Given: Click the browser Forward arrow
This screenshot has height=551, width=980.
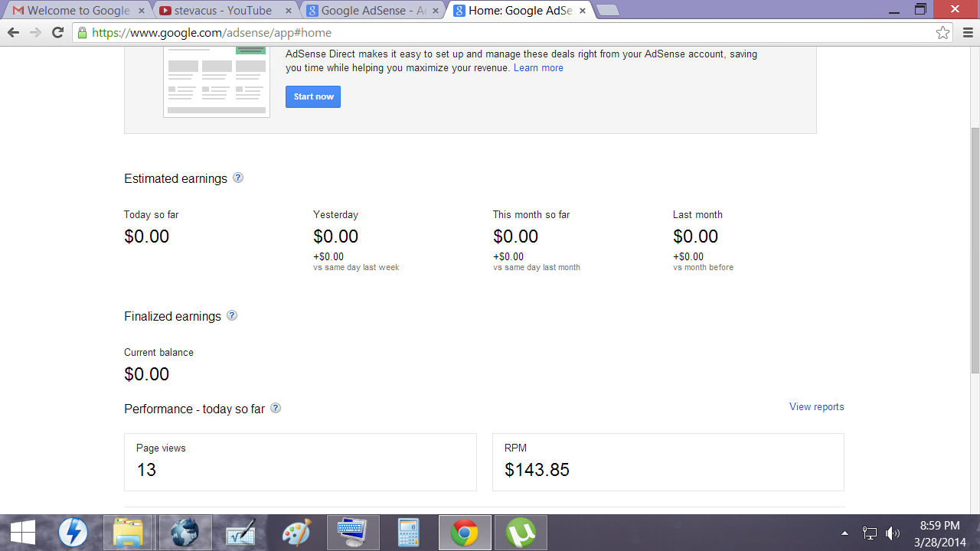Looking at the screenshot, I should pyautogui.click(x=35, y=33).
